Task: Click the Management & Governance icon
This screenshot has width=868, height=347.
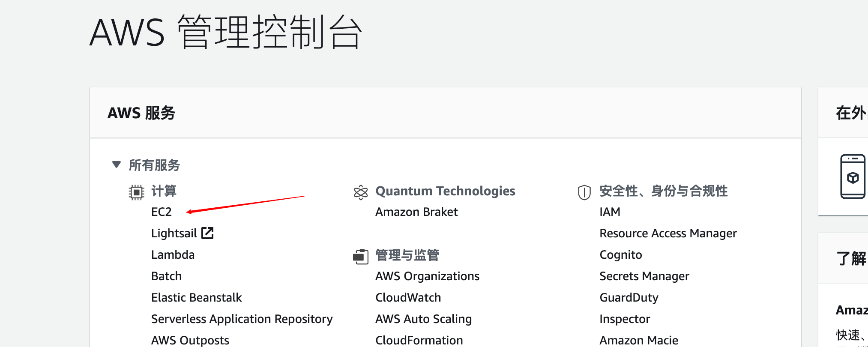Action: point(360,256)
